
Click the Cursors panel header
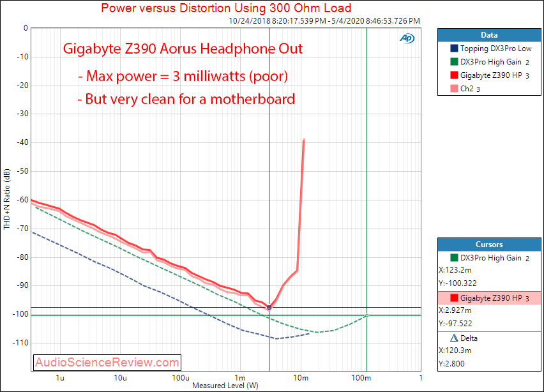tap(489, 245)
